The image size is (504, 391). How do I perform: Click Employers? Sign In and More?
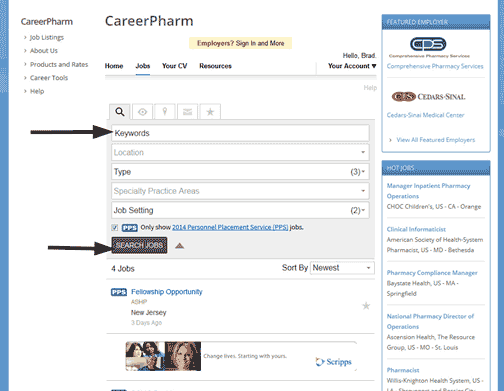click(241, 43)
